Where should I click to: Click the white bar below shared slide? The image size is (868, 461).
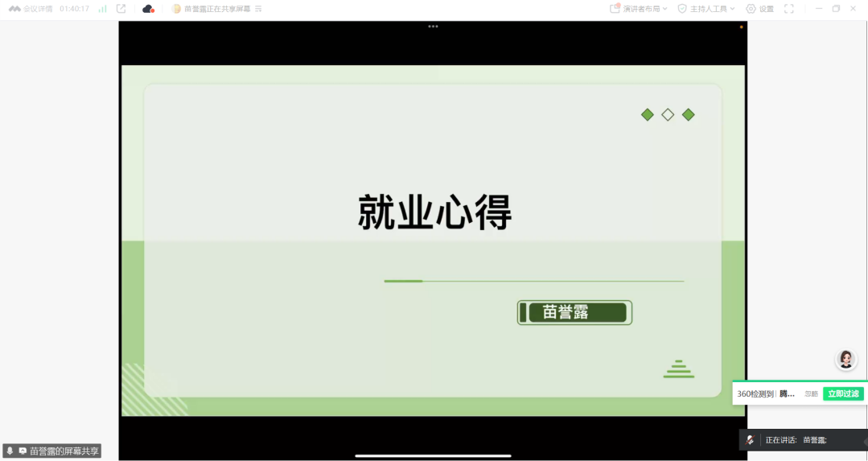(433, 455)
